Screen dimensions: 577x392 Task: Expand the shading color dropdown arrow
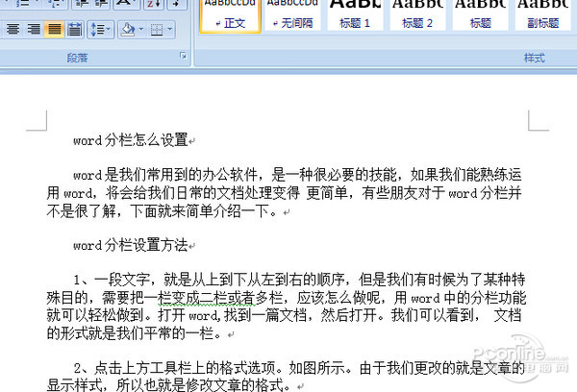pyautogui.click(x=141, y=29)
